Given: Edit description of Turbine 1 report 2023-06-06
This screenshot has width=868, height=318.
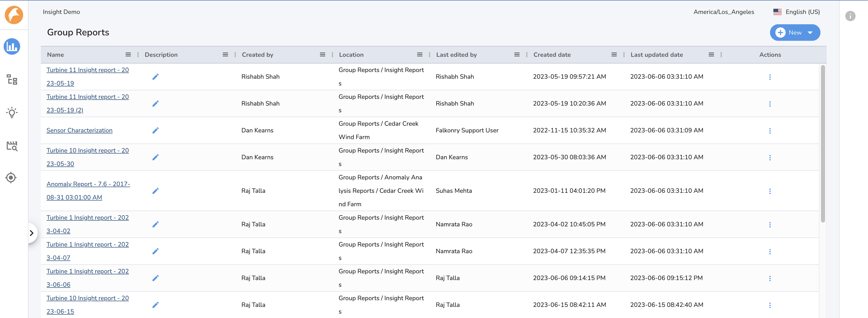Looking at the screenshot, I should pos(155,278).
